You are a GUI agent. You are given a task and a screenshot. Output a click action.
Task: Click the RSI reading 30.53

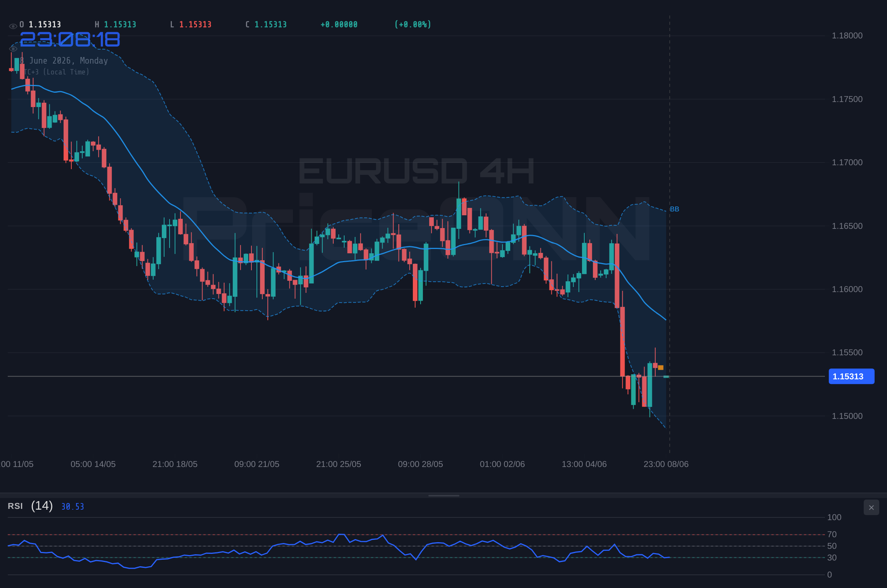click(x=73, y=507)
